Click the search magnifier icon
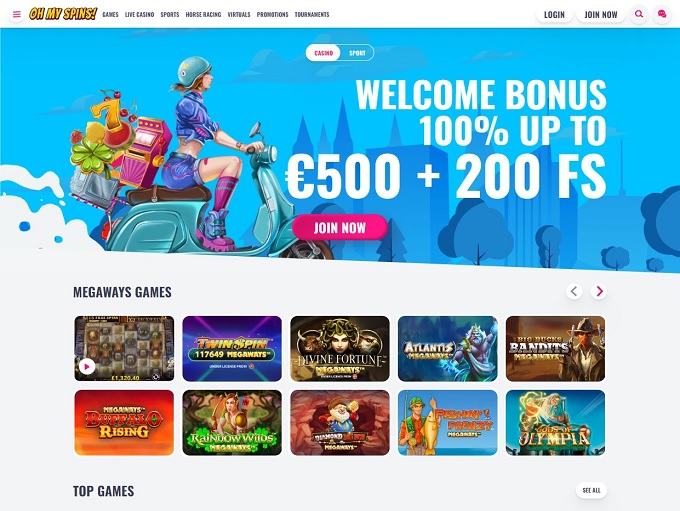 639,14
